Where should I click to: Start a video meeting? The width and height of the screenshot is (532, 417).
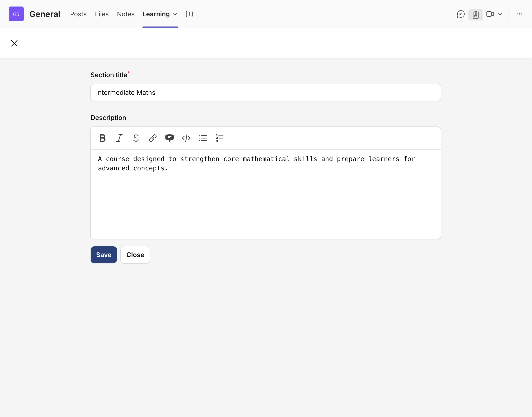tap(490, 14)
